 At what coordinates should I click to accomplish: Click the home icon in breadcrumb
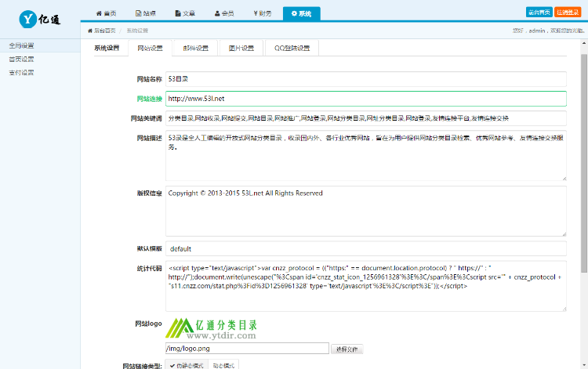[x=90, y=31]
